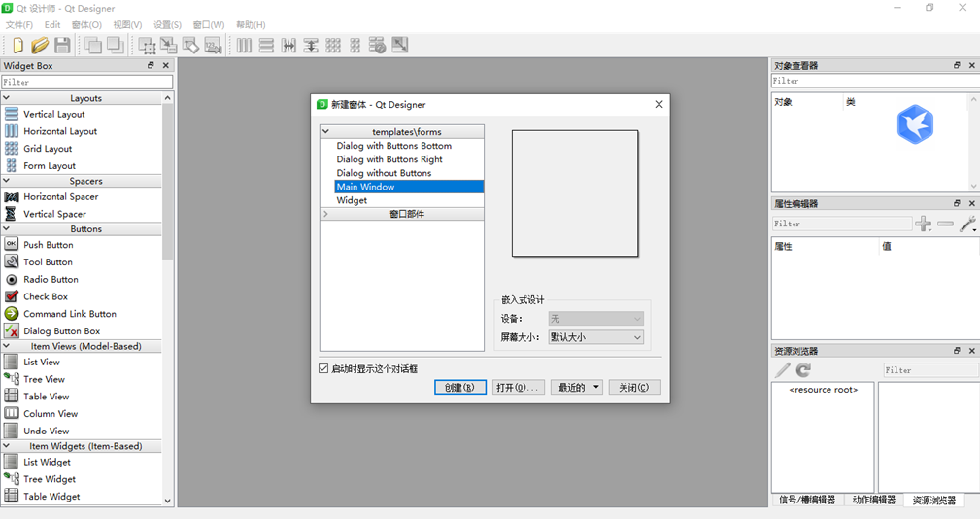Open the 文件(F) menu
This screenshot has height=519, width=980.
(18, 25)
